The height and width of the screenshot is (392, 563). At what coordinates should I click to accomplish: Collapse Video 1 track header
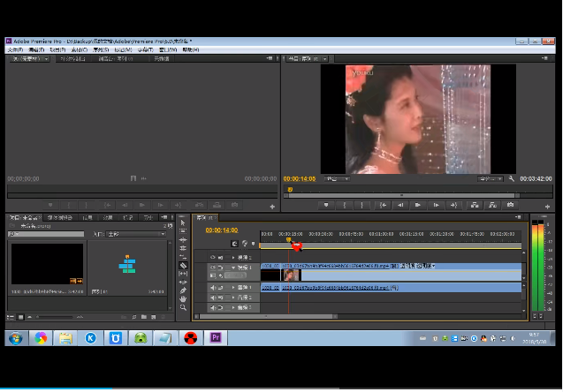[x=233, y=268]
